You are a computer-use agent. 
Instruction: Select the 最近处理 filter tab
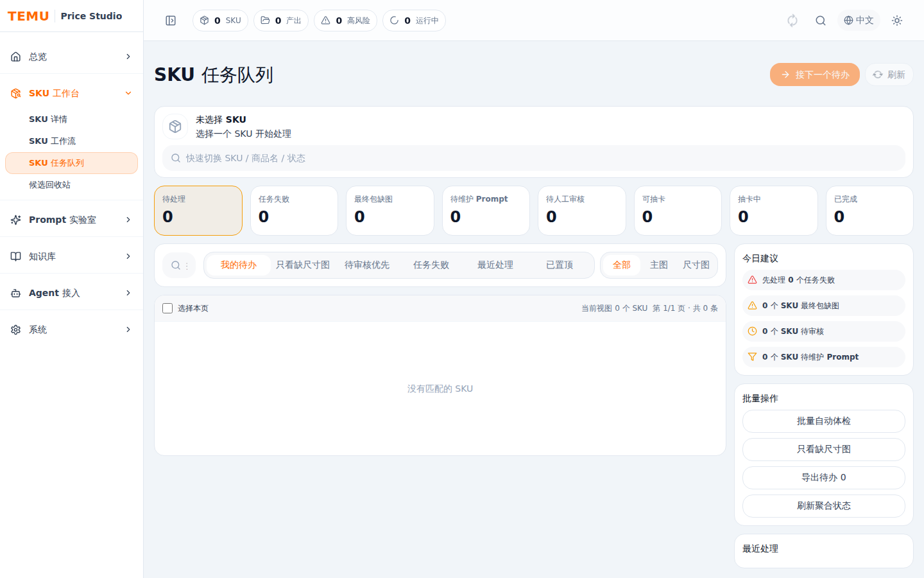pyautogui.click(x=495, y=265)
